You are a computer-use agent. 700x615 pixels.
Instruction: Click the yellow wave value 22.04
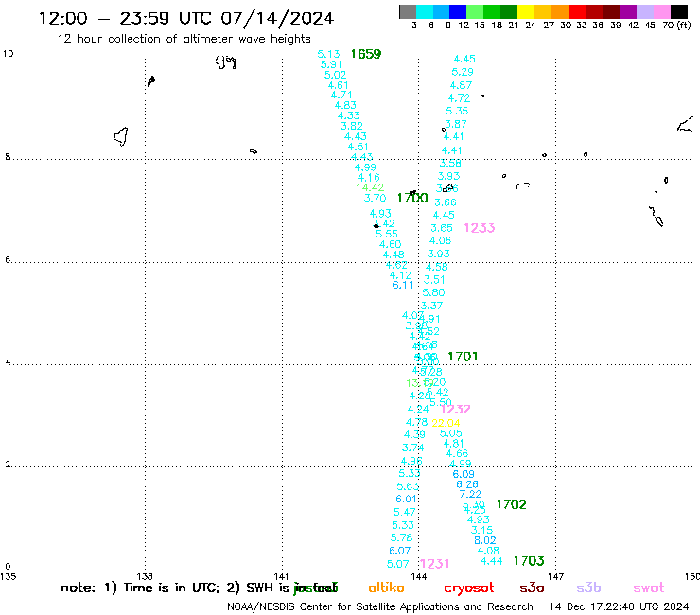(446, 423)
